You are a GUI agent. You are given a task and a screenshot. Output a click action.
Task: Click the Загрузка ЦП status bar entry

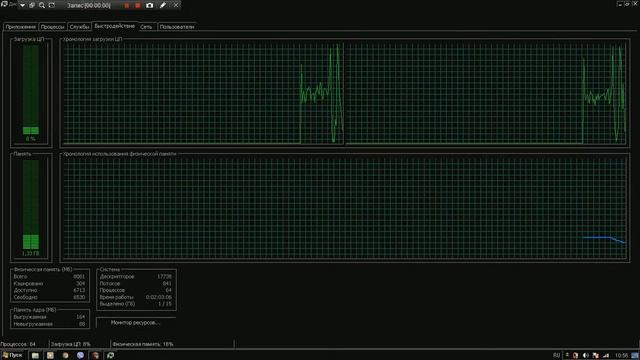click(x=71, y=344)
